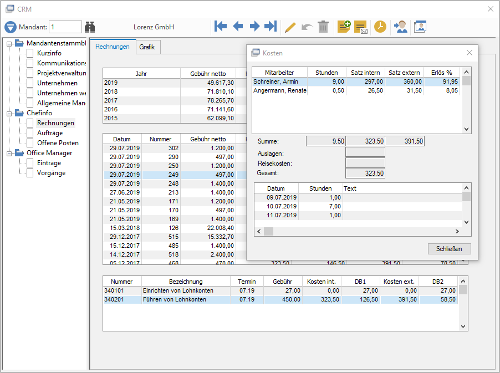The image size is (500, 373).
Task: Open Projektverwaltung tree entry
Action: tap(61, 73)
